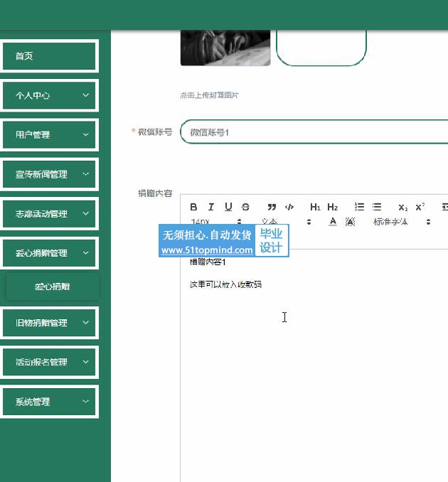Toggle underline formatting in editor
Screen dimensions: 448x482
(x=228, y=207)
